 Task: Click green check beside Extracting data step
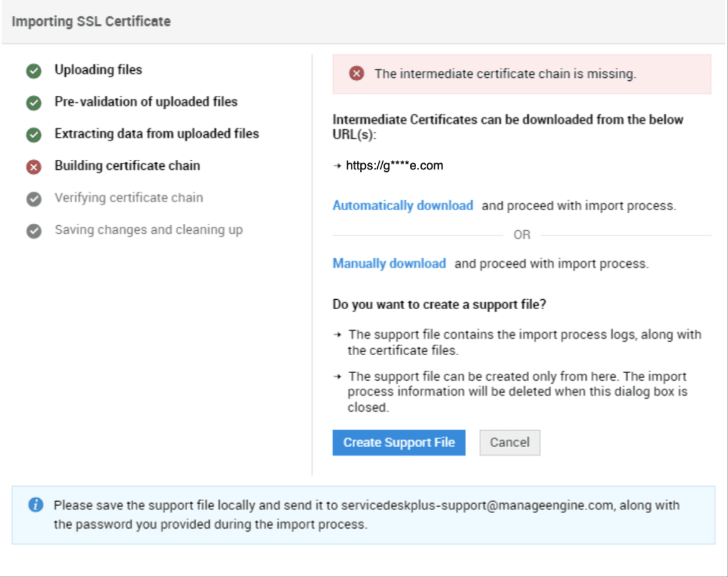pyautogui.click(x=34, y=135)
